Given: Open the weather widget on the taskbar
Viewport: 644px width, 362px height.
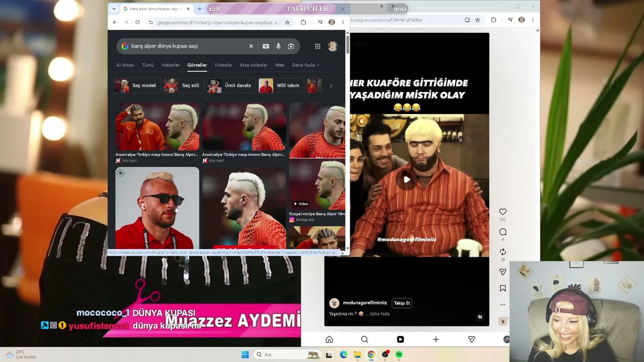Looking at the screenshot, I should click(20, 354).
